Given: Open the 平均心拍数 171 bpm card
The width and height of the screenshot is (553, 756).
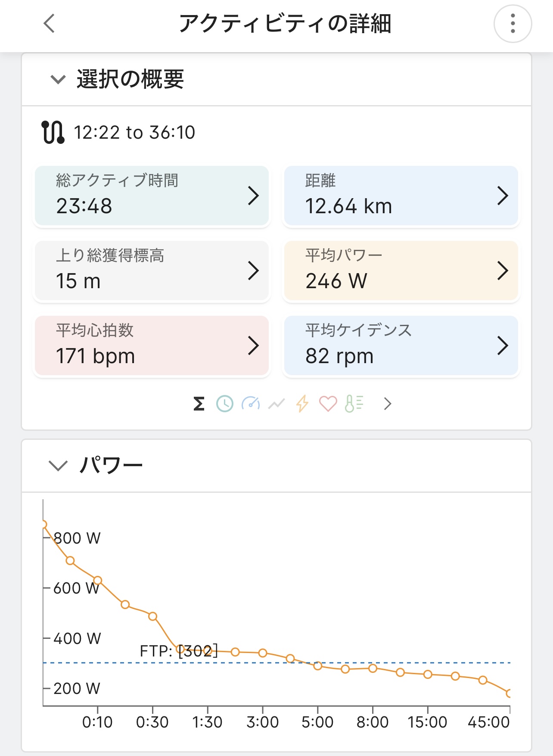Looking at the screenshot, I should click(152, 345).
